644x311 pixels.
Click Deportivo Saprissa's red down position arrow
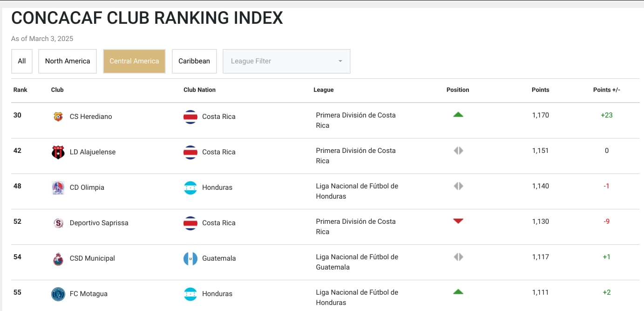tap(458, 221)
